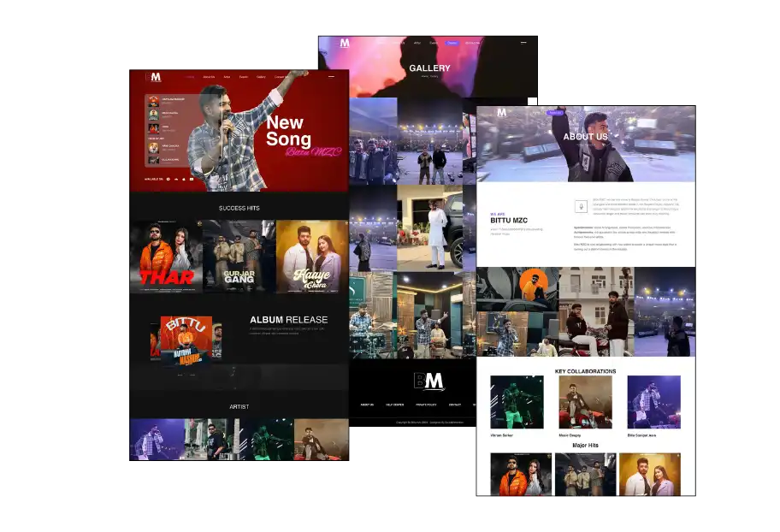Screen dimensions: 780x532
Task: Click the YouTube icon after Available On
Action: click(192, 180)
